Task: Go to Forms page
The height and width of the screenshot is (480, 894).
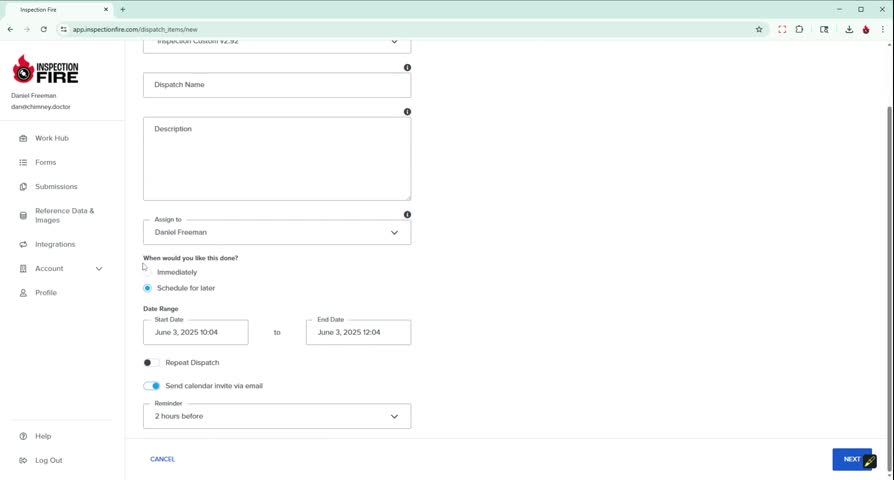Action: pos(46,162)
